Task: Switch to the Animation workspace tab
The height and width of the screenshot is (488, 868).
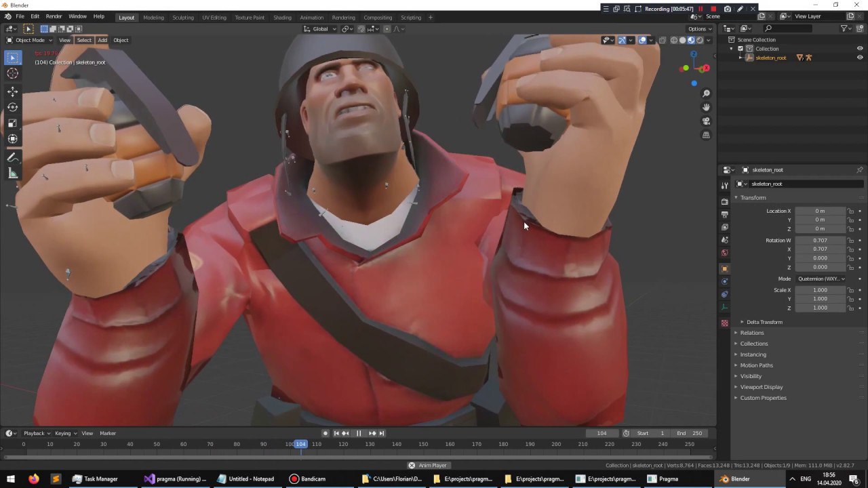Action: 311,18
